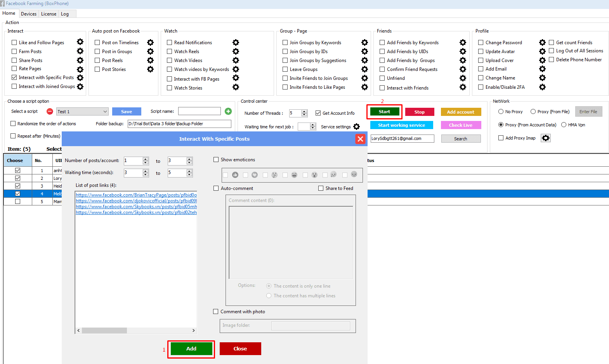Open settings gear for Post Stories
The image size is (609, 364).
pos(150,69)
